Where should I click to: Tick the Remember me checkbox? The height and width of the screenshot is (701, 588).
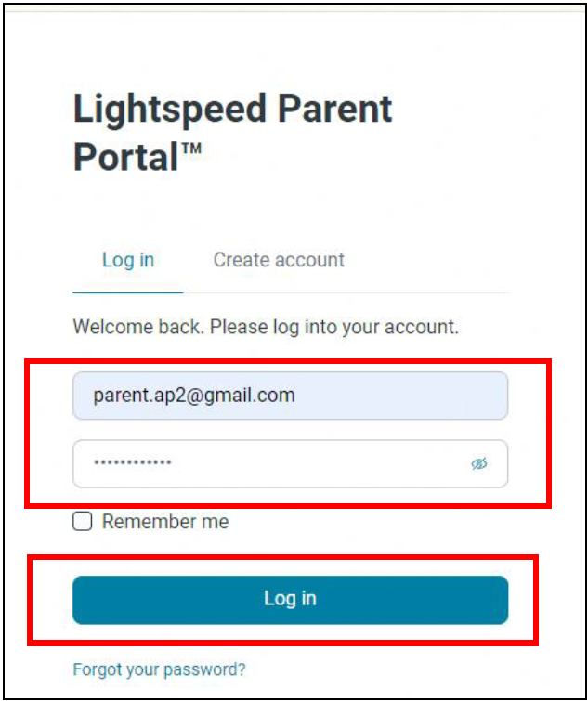pos(83,521)
